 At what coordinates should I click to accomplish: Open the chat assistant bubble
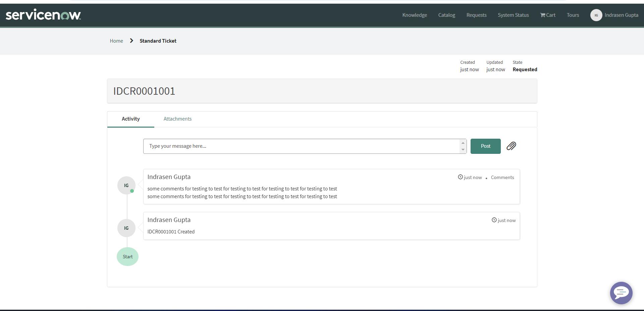pyautogui.click(x=621, y=293)
